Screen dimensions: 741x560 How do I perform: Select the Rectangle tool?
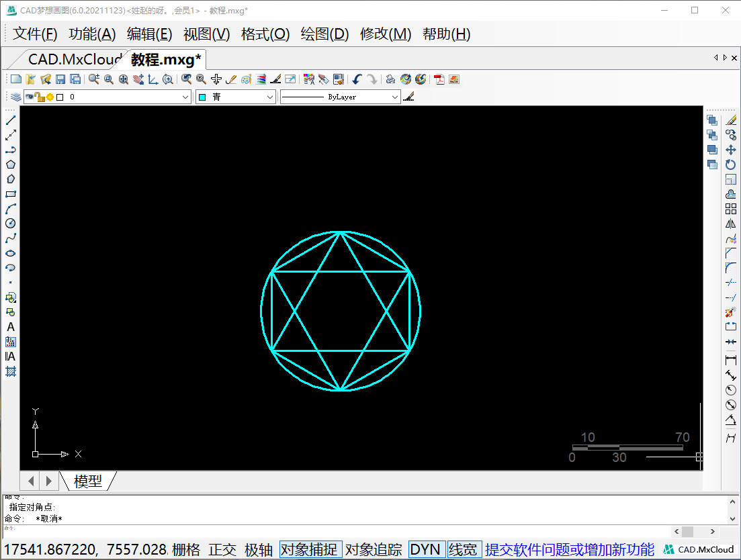tap(10, 194)
